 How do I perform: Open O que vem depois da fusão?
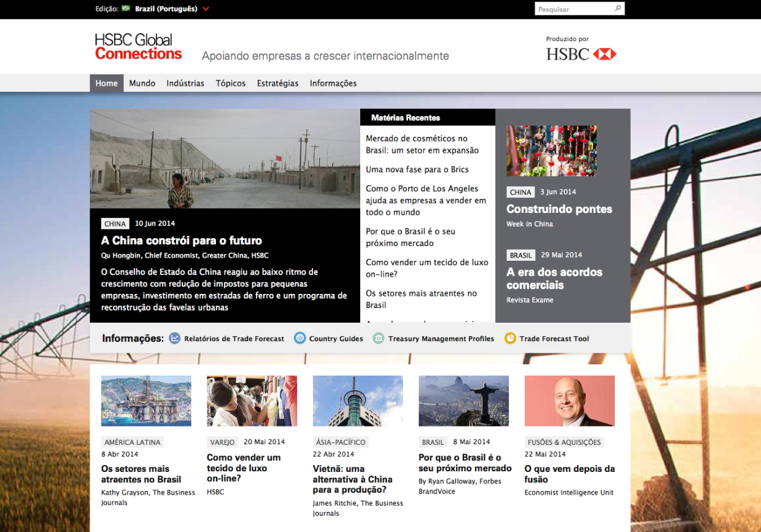(570, 474)
